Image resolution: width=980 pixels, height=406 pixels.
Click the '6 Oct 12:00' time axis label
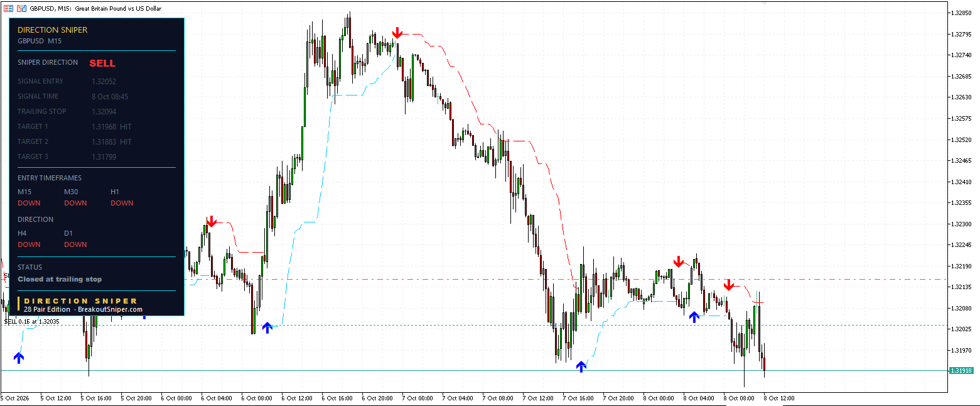coord(297,398)
